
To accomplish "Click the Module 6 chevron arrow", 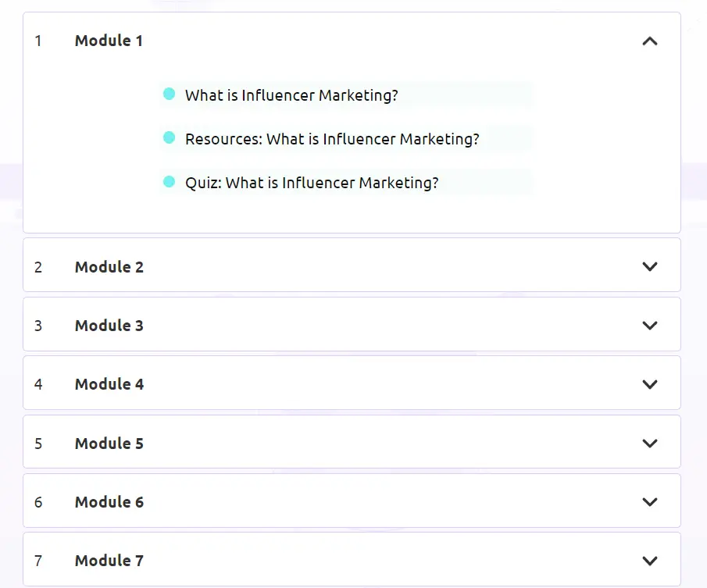I will (x=649, y=502).
